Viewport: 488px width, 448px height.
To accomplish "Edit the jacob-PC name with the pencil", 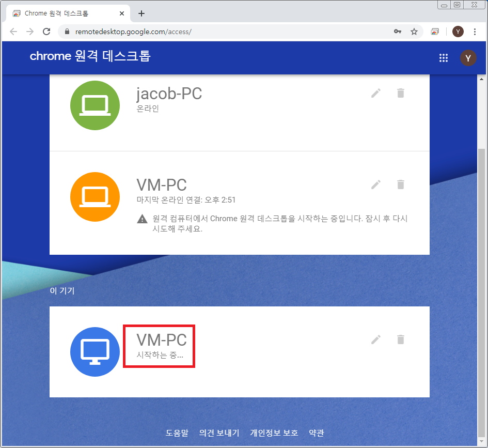I will tap(376, 93).
